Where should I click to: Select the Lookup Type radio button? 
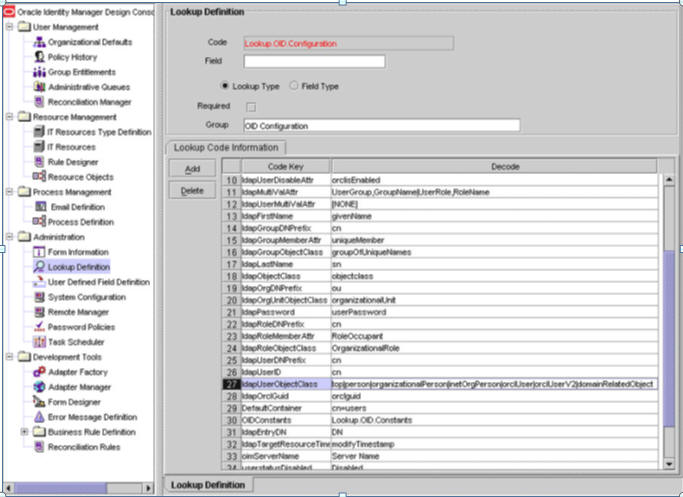pyautogui.click(x=225, y=86)
